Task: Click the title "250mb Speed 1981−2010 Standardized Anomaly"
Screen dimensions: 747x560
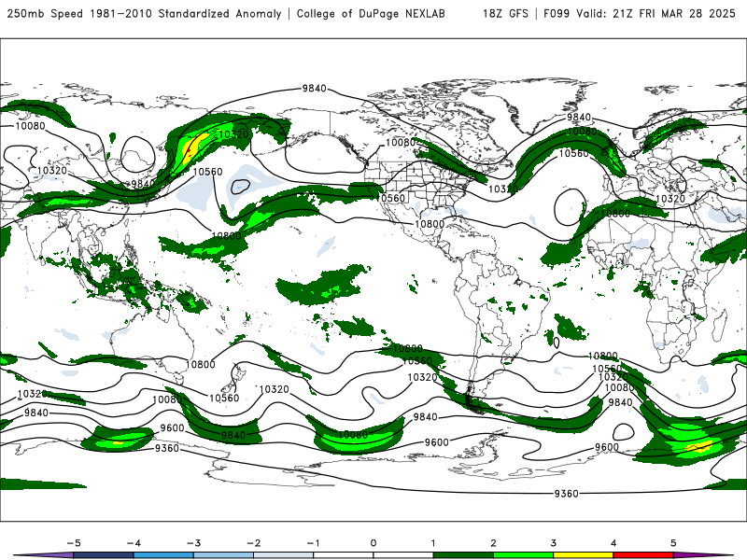Action: click(x=144, y=13)
